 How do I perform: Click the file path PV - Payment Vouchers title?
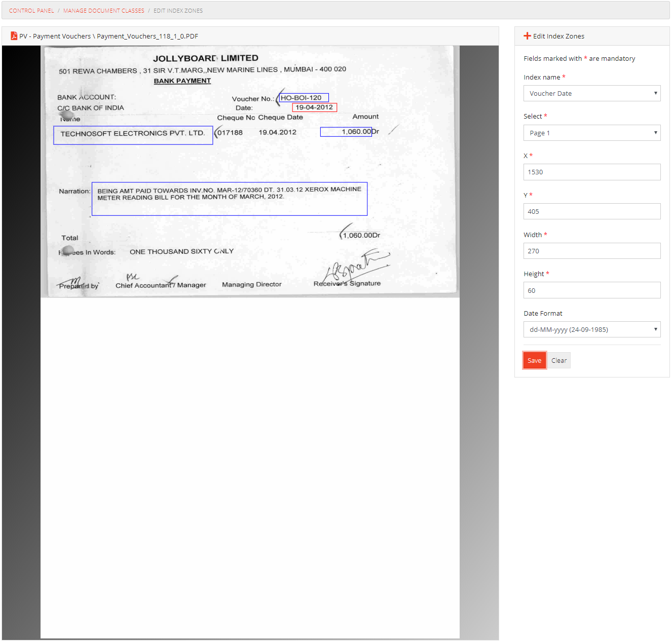[x=108, y=36]
